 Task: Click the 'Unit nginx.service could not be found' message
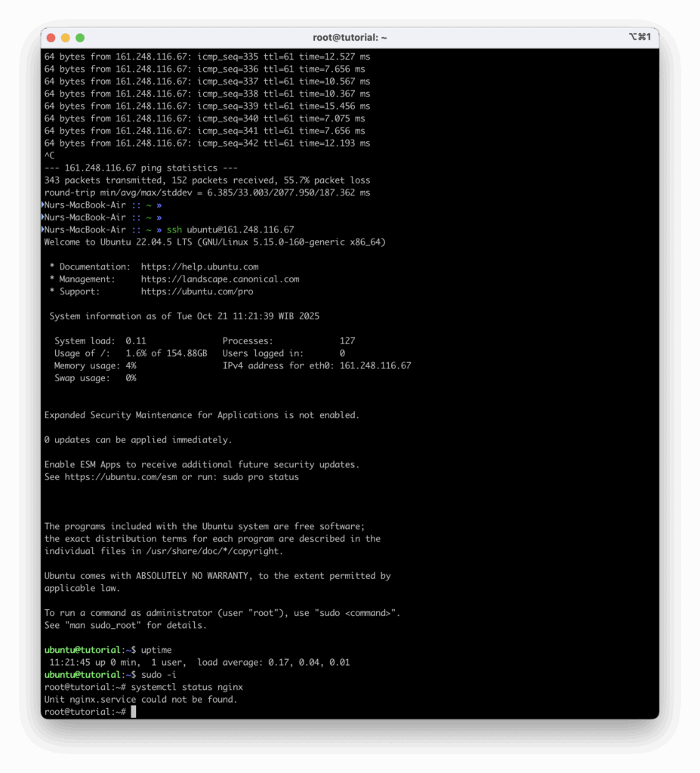click(x=140, y=700)
